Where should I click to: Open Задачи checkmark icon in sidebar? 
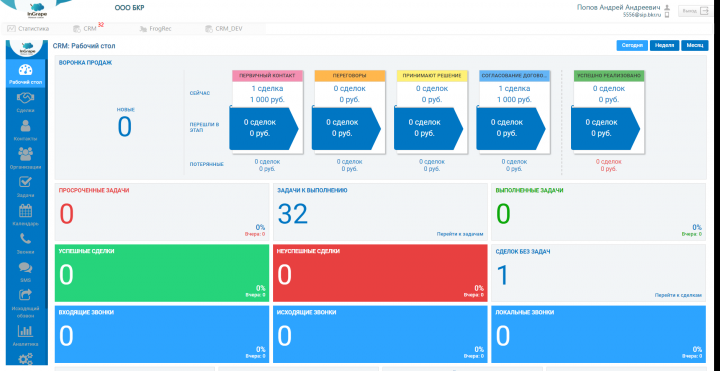tap(25, 182)
